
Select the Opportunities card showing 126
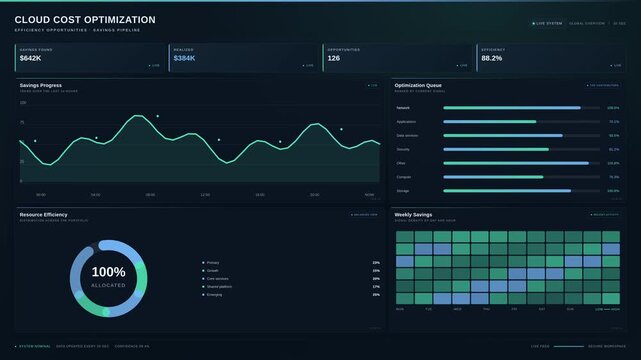tap(397, 58)
